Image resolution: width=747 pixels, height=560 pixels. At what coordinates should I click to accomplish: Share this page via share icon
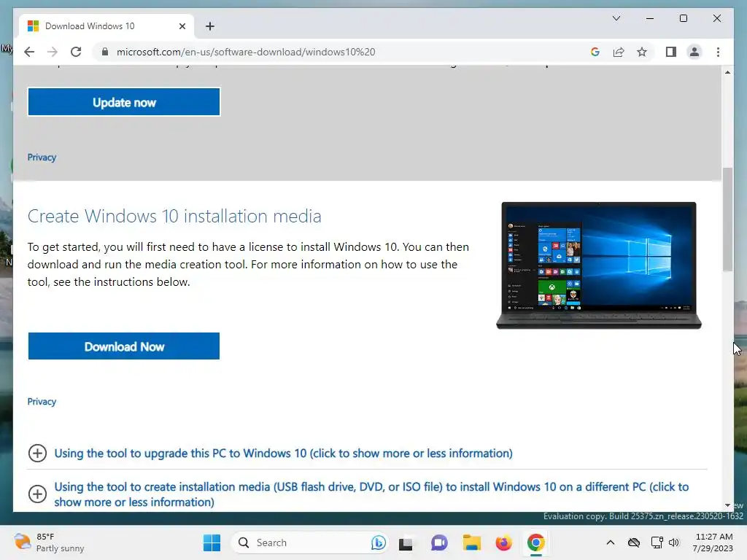[619, 52]
